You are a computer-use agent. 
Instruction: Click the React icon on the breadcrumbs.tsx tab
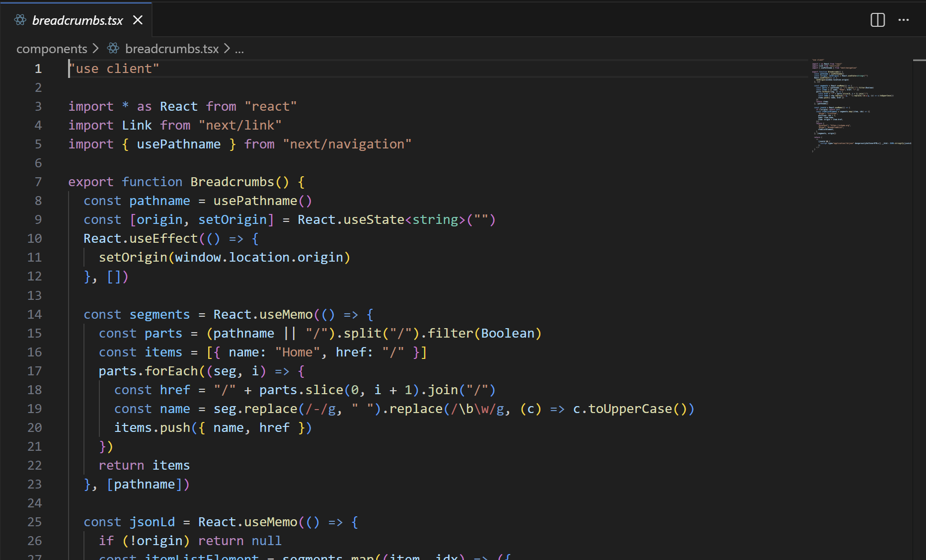pyautogui.click(x=20, y=20)
